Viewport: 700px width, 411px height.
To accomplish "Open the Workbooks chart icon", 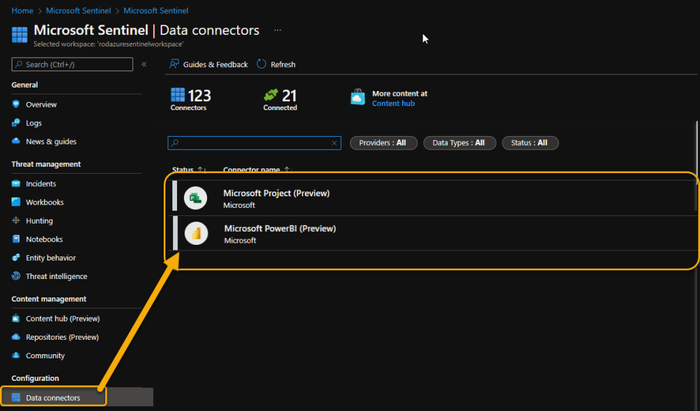I will point(16,202).
